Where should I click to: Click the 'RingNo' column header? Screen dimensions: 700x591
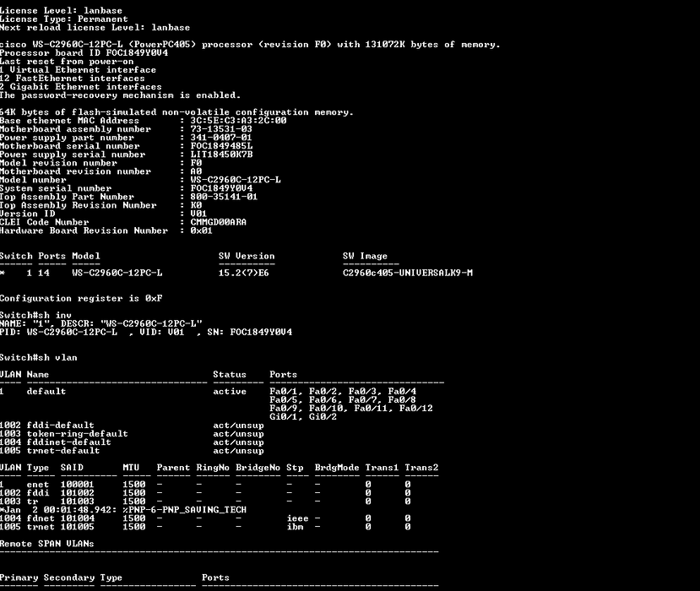[x=213, y=468]
